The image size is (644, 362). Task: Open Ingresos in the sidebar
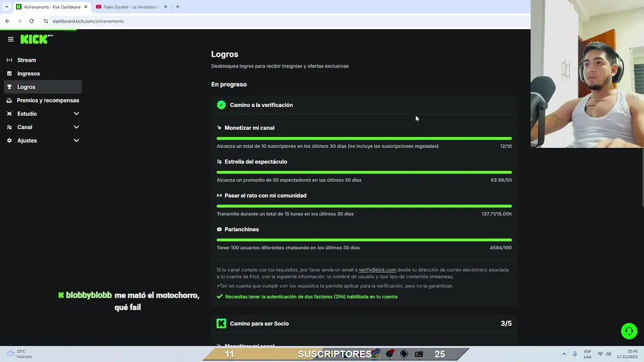(43, 73)
